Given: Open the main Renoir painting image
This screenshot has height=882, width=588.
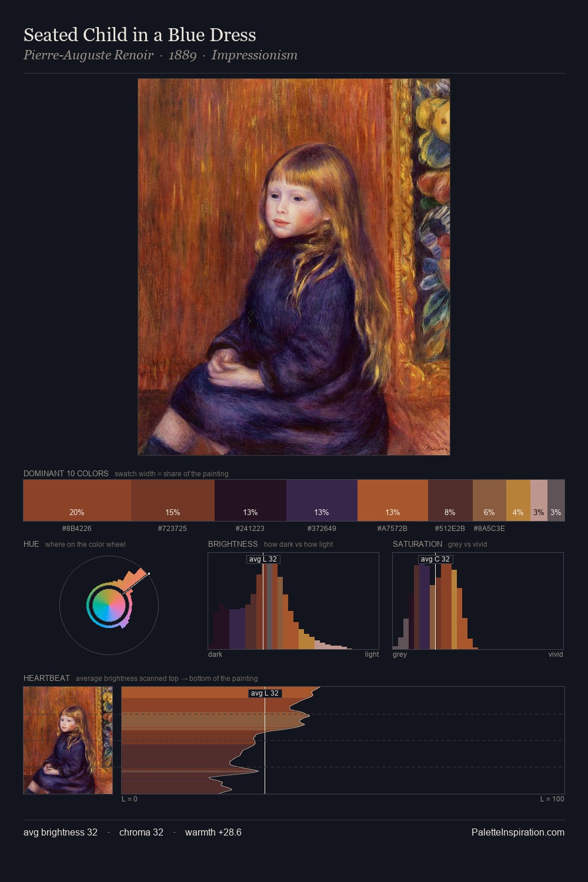Looking at the screenshot, I should pos(294,267).
